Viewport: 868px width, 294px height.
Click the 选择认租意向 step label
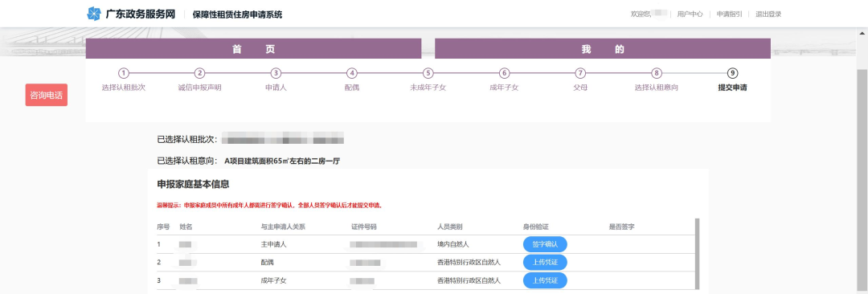[x=656, y=88]
